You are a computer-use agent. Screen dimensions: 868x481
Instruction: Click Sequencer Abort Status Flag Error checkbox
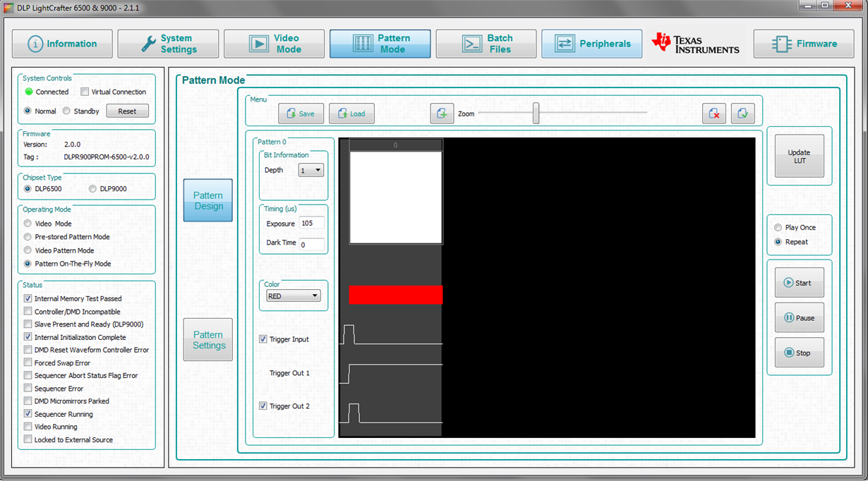28,375
